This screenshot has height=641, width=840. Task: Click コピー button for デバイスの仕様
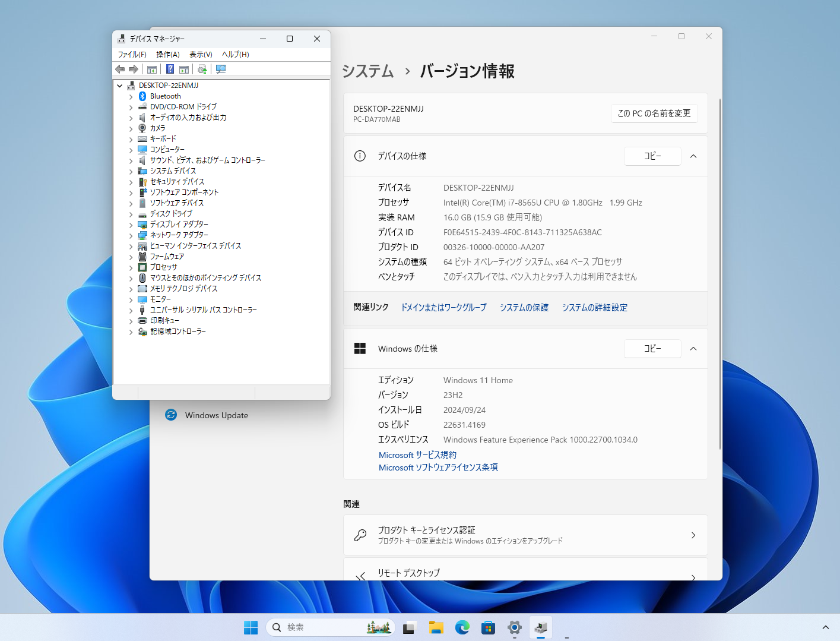click(652, 156)
